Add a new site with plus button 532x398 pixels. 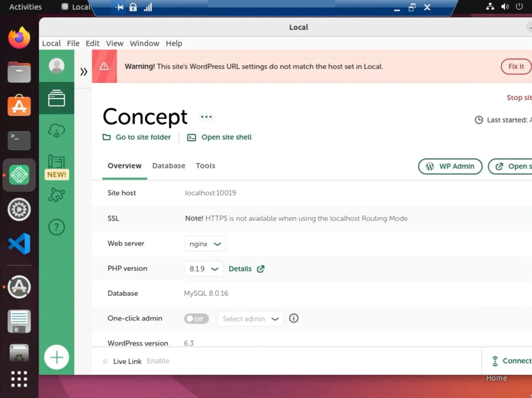(57, 357)
